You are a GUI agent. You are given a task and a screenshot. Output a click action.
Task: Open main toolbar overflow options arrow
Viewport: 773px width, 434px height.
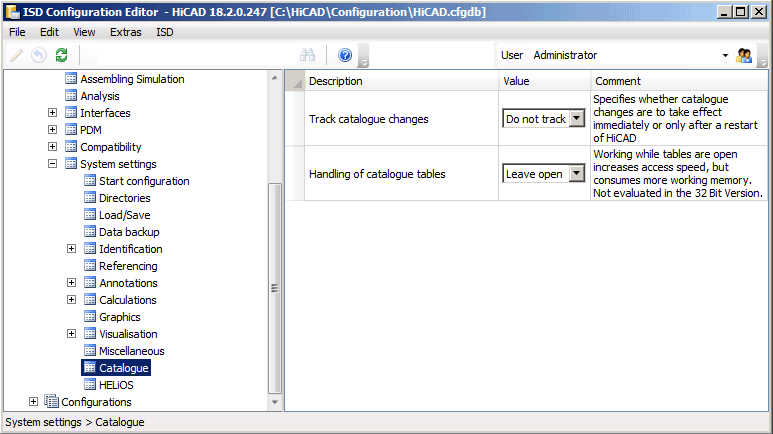364,63
